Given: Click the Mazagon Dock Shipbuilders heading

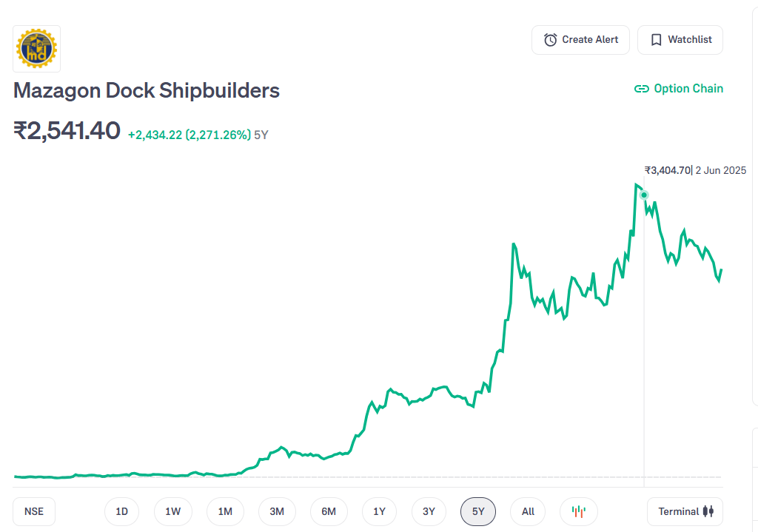Looking at the screenshot, I should pos(147,91).
